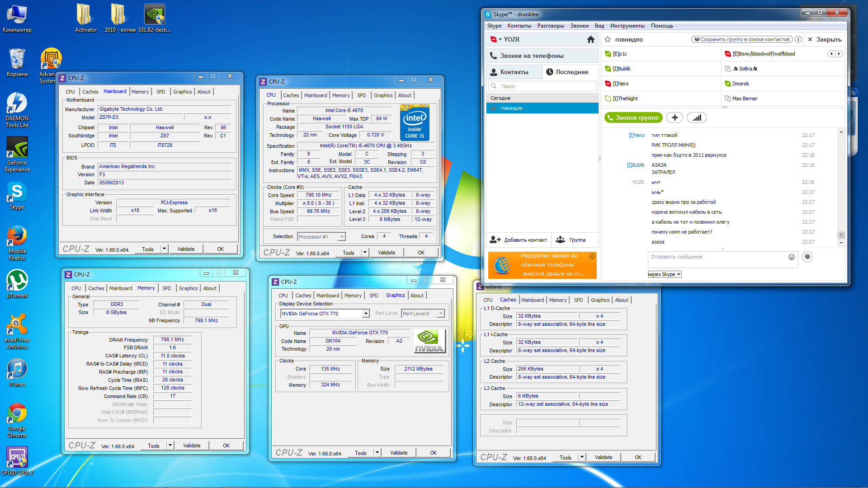The height and width of the screenshot is (488, 868).
Task: Switch to SPD tab in Memory CPU-Z window
Action: [166, 288]
